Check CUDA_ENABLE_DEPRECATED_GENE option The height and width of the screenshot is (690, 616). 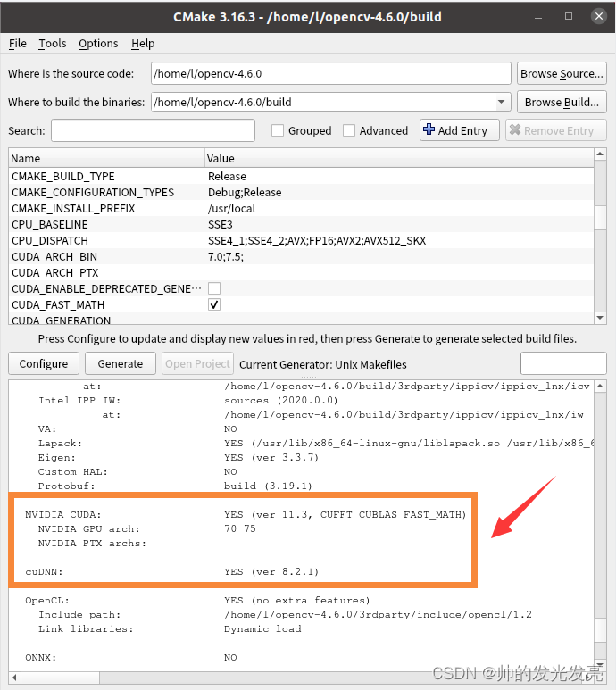214,288
